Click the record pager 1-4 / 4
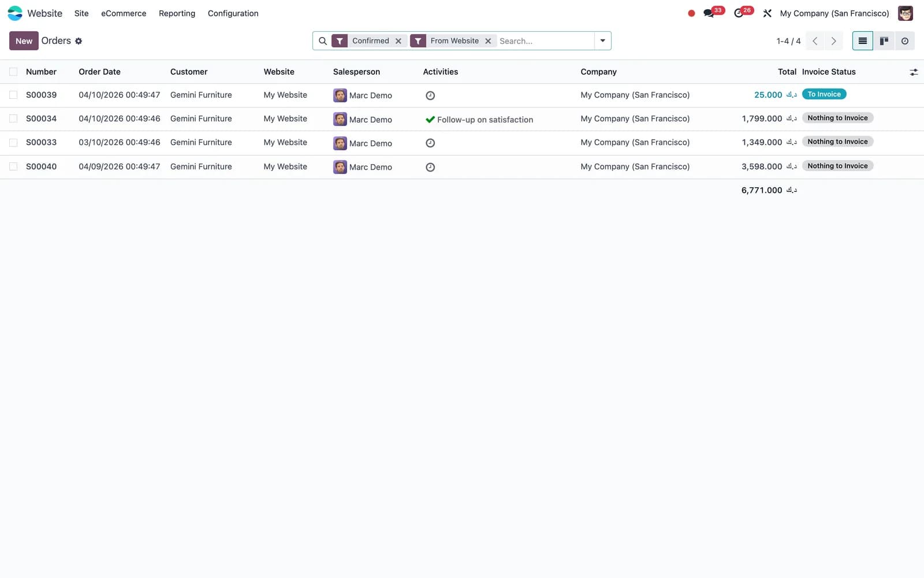Viewport: 924px width, 578px height. coord(788,41)
